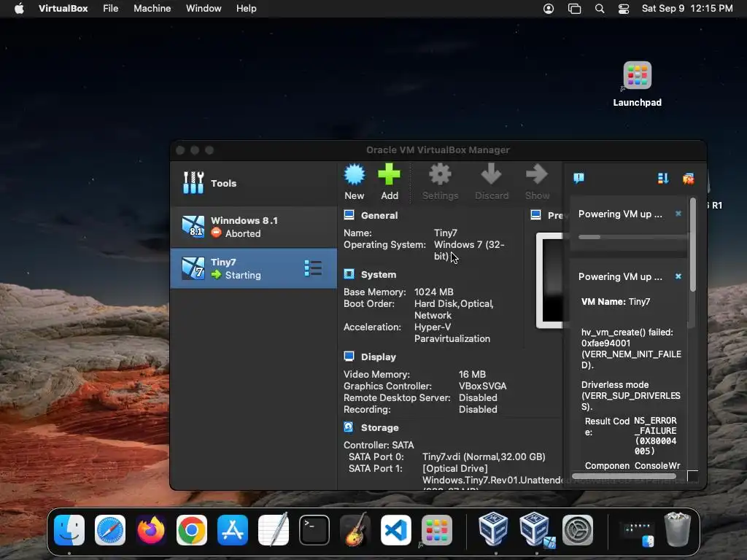Open the File menu
The image size is (747, 560).
pos(111,9)
